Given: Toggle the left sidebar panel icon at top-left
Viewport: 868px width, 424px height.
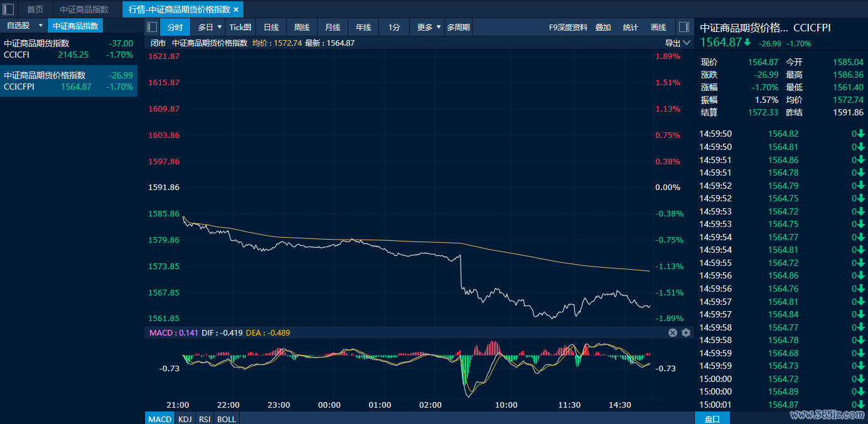Looking at the screenshot, I should pos(9,9).
